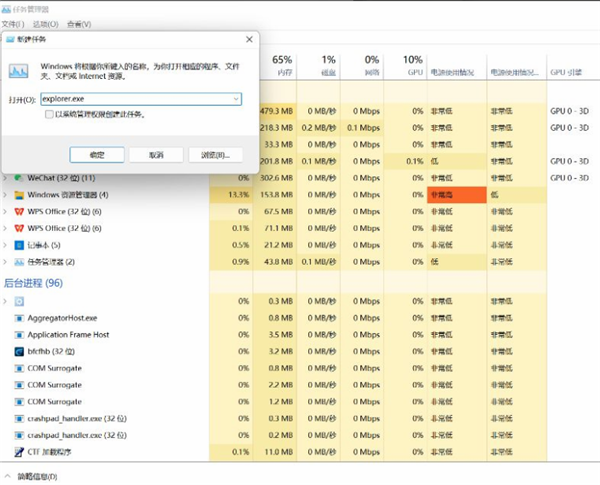Click the first WPS Office icon
The image size is (600, 485).
tap(19, 211)
